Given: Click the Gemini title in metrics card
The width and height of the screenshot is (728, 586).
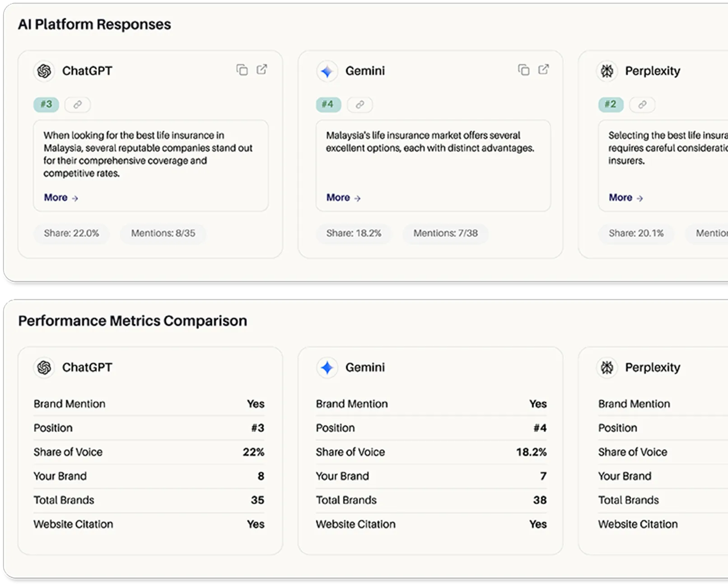Looking at the screenshot, I should tap(365, 367).
